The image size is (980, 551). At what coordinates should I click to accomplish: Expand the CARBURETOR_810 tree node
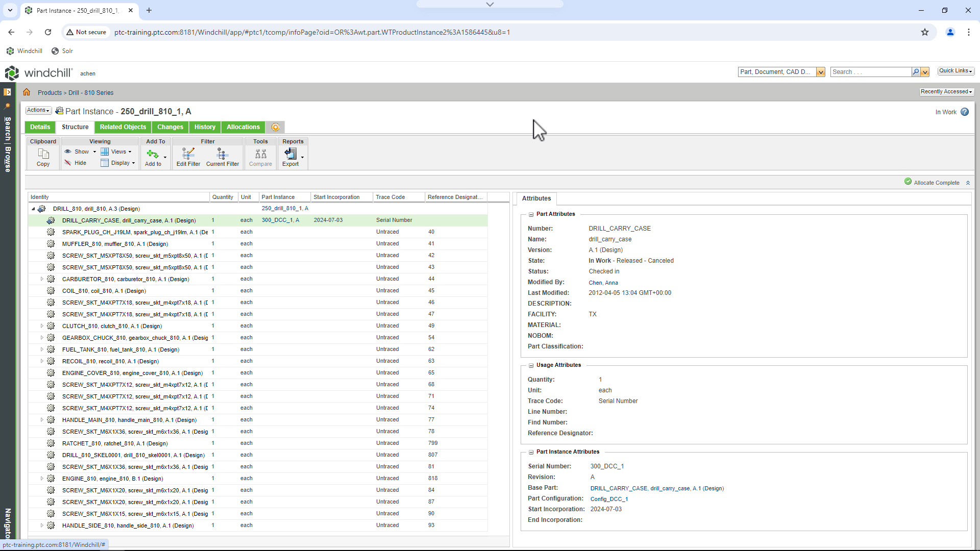click(x=42, y=279)
